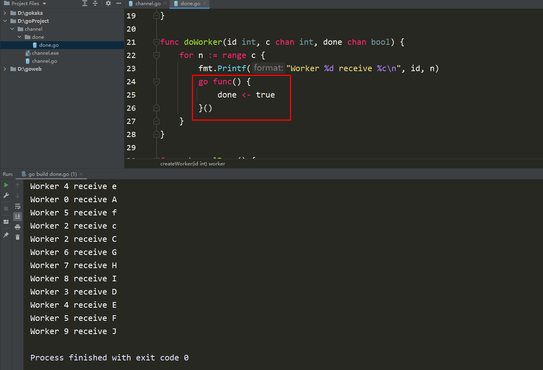Click the down stack trace arrow

pos(18,196)
